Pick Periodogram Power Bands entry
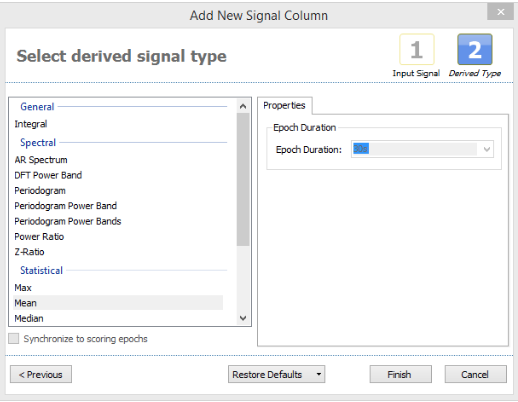The width and height of the screenshot is (518, 402). point(118,221)
